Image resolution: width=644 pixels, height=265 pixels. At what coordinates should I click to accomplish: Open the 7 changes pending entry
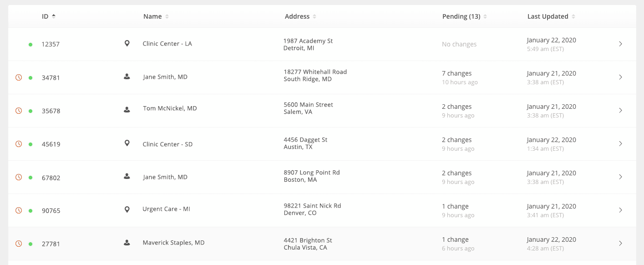pos(456,73)
